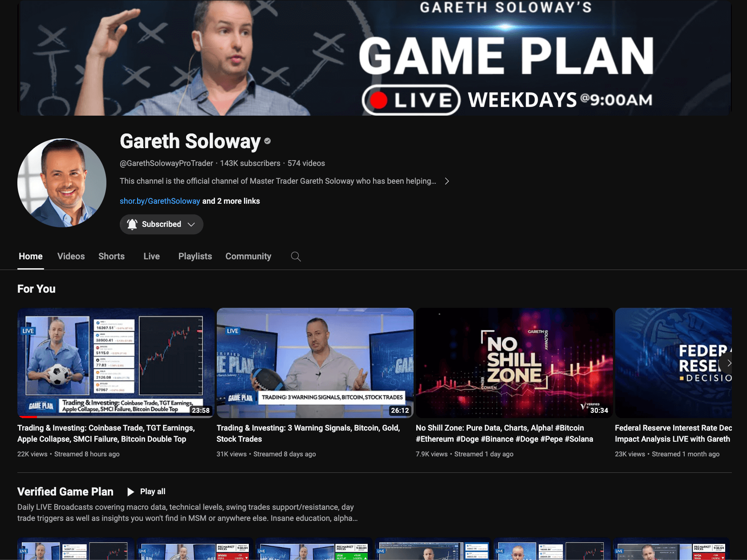Open the No Shill Zone video thumbnail

tap(514, 363)
